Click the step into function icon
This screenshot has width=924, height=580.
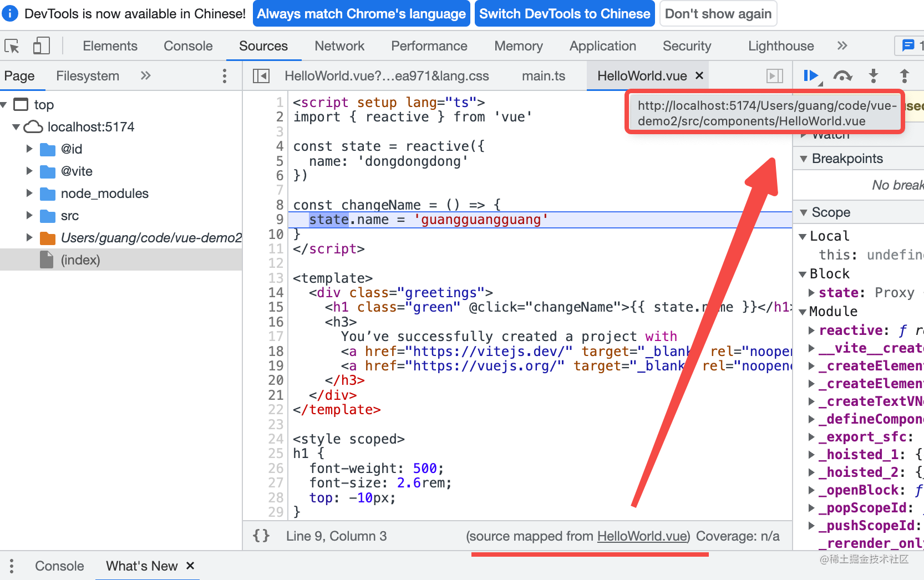(874, 76)
